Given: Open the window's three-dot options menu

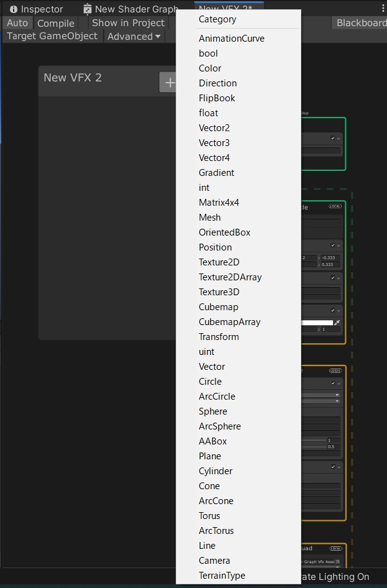Looking at the screenshot, I should 383,8.
